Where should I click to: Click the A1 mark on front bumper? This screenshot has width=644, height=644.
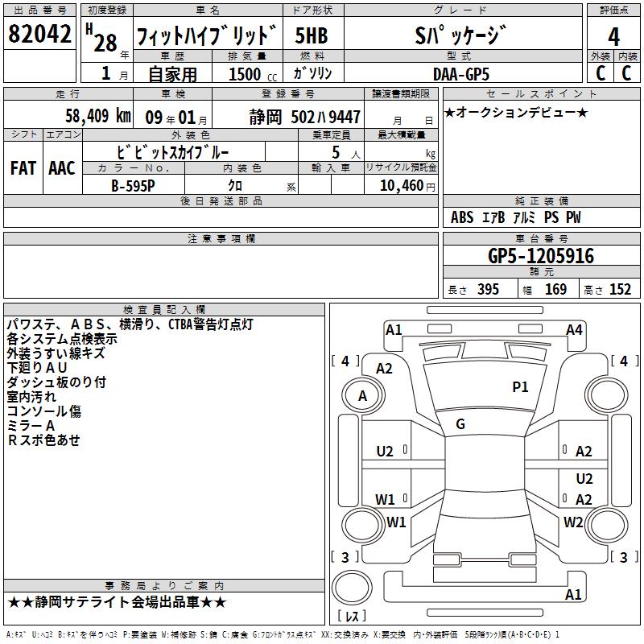tap(394, 330)
